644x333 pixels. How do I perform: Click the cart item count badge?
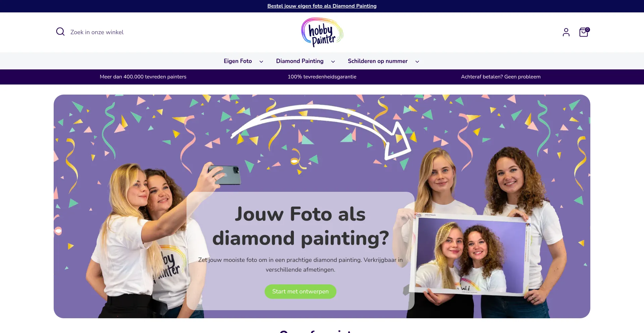588,30
